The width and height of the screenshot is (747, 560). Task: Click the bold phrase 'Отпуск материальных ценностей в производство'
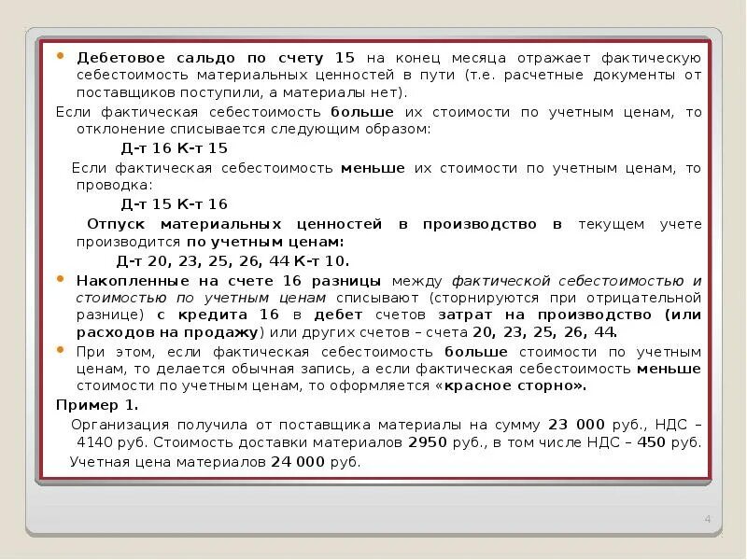click(x=312, y=224)
